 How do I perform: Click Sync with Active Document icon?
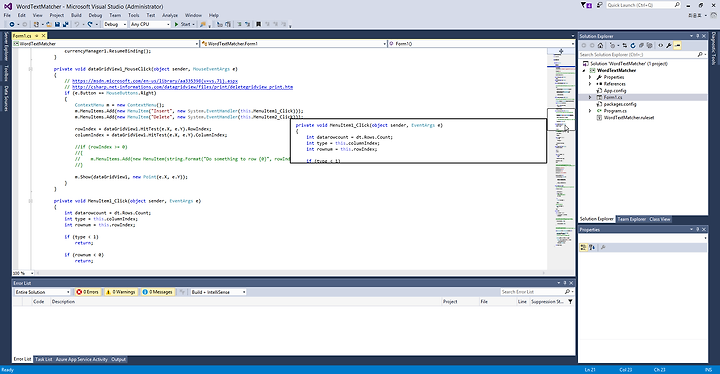click(x=624, y=45)
